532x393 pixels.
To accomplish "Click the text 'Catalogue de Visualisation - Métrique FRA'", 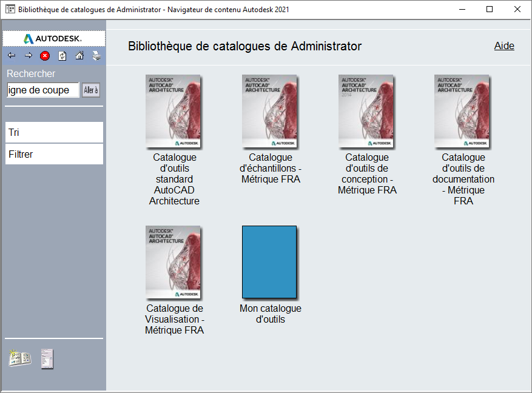I will pyautogui.click(x=174, y=319).
